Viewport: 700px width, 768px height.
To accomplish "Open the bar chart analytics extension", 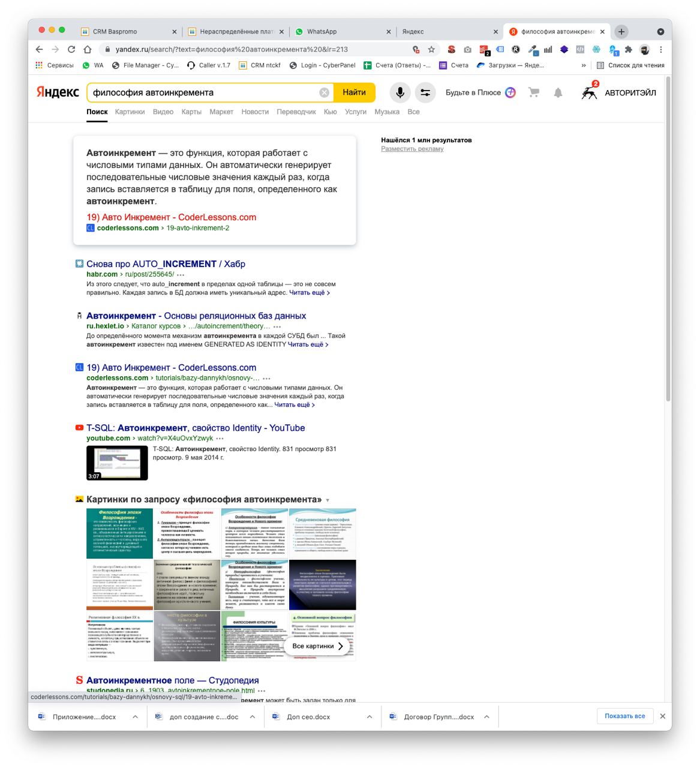I will [x=548, y=49].
